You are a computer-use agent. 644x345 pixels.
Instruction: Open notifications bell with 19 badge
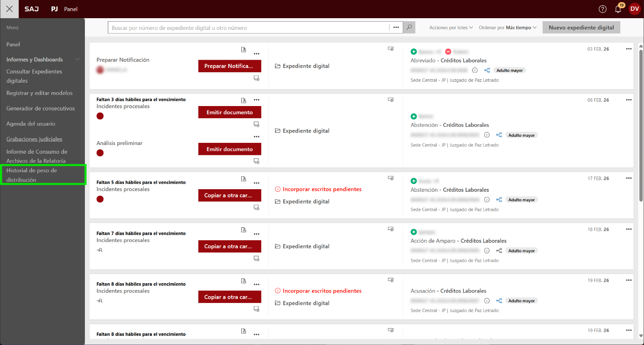pos(618,9)
